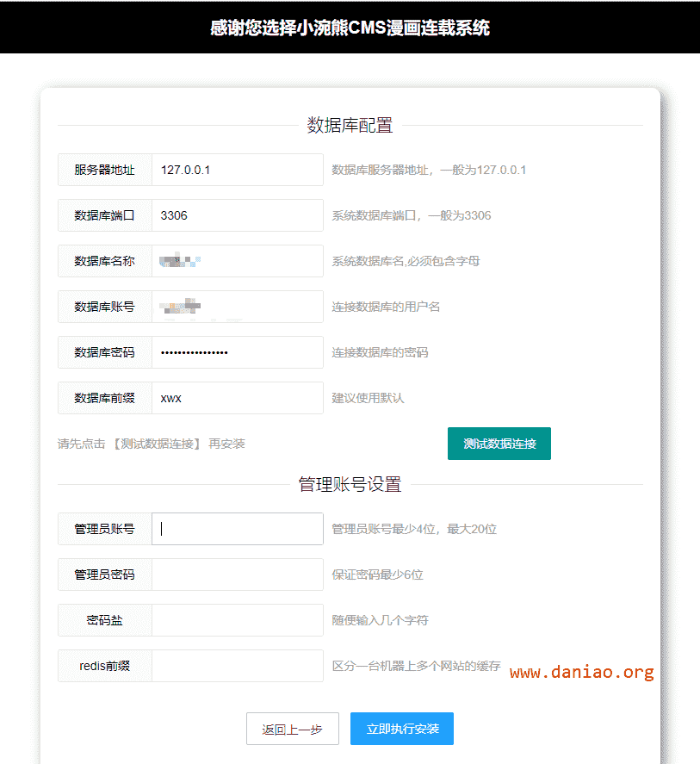700x764 pixels.
Task: Focus the 数据库账号 input field
Action: pos(238,307)
